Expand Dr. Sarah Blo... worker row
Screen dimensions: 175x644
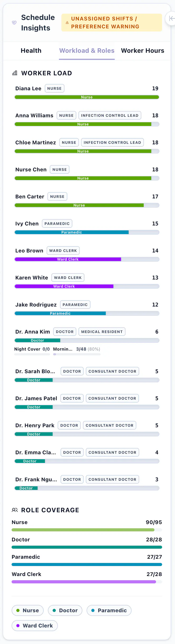coord(87,375)
